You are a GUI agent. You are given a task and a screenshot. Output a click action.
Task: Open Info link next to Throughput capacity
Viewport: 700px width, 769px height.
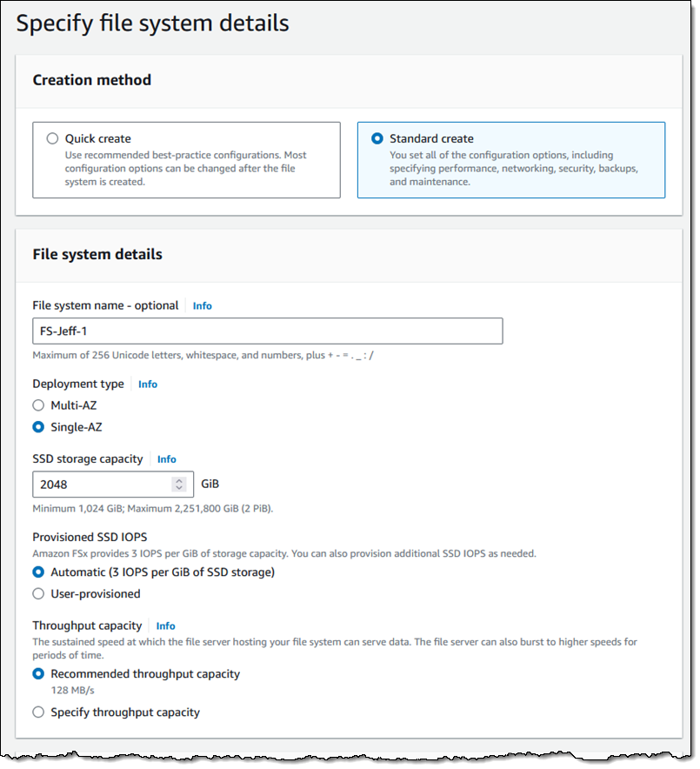166,626
